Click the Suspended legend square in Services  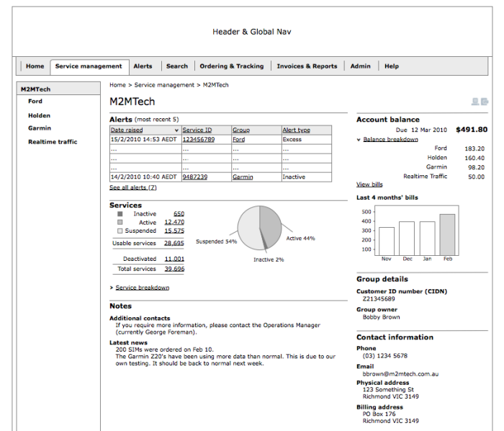pos(120,231)
